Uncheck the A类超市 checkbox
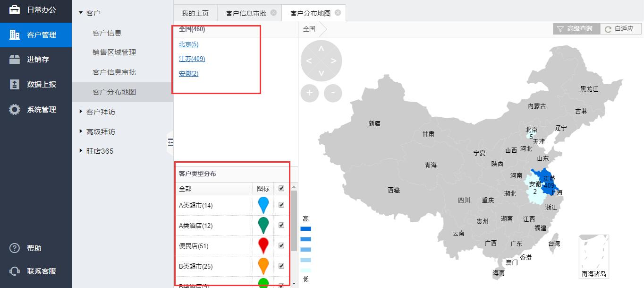Viewport: 644px width, 288px height. click(x=281, y=205)
